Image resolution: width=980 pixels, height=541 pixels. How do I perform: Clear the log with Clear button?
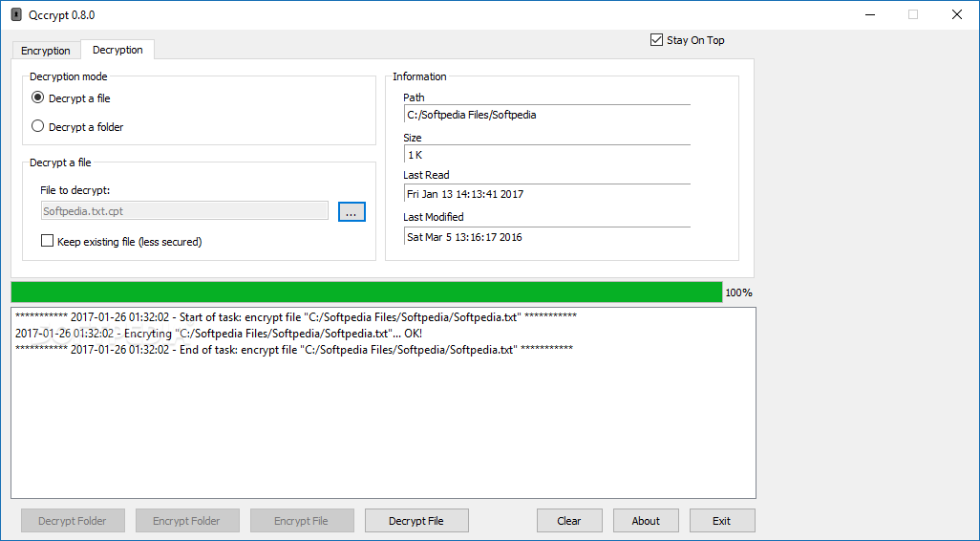569,520
